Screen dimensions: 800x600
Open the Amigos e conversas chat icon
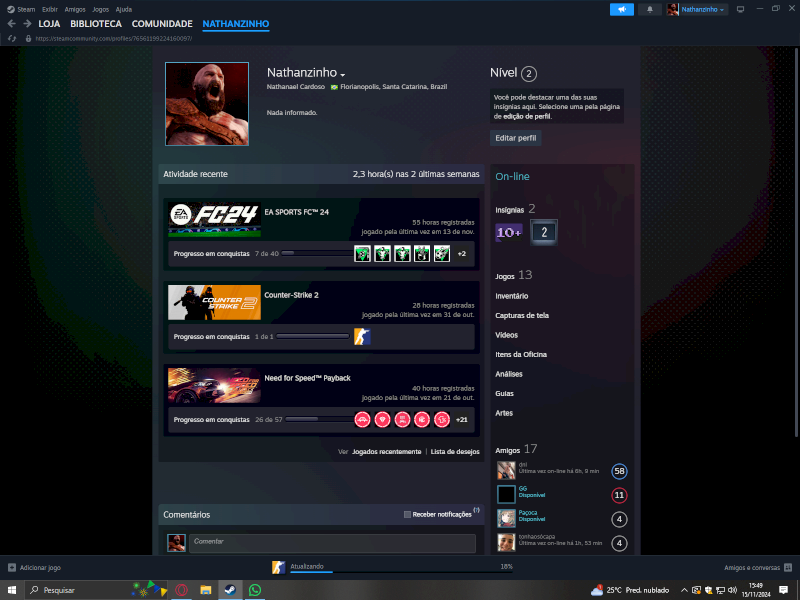tap(788, 567)
